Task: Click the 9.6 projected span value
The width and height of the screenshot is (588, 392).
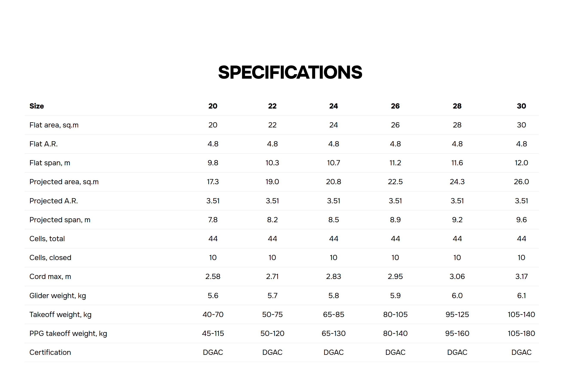Action: [521, 220]
